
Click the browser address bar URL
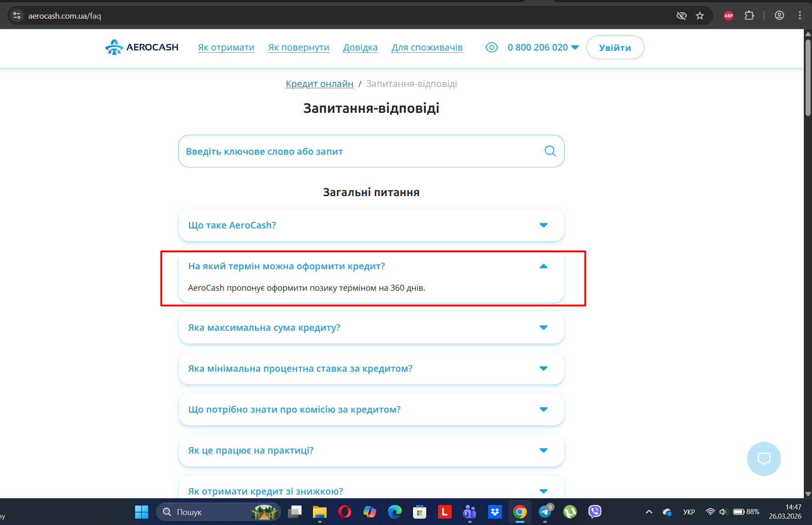[x=65, y=16]
